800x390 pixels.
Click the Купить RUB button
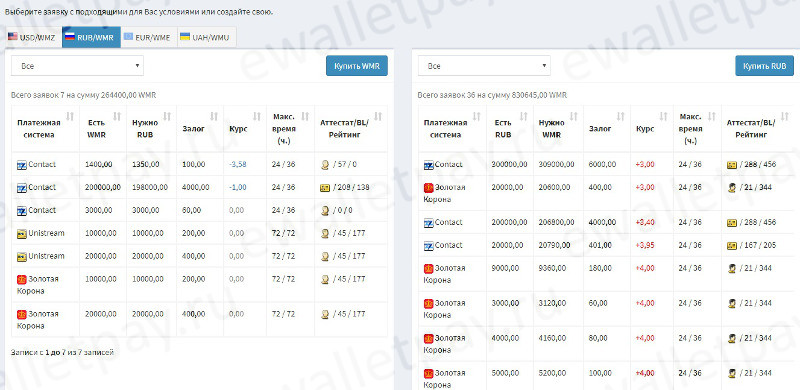tap(764, 66)
